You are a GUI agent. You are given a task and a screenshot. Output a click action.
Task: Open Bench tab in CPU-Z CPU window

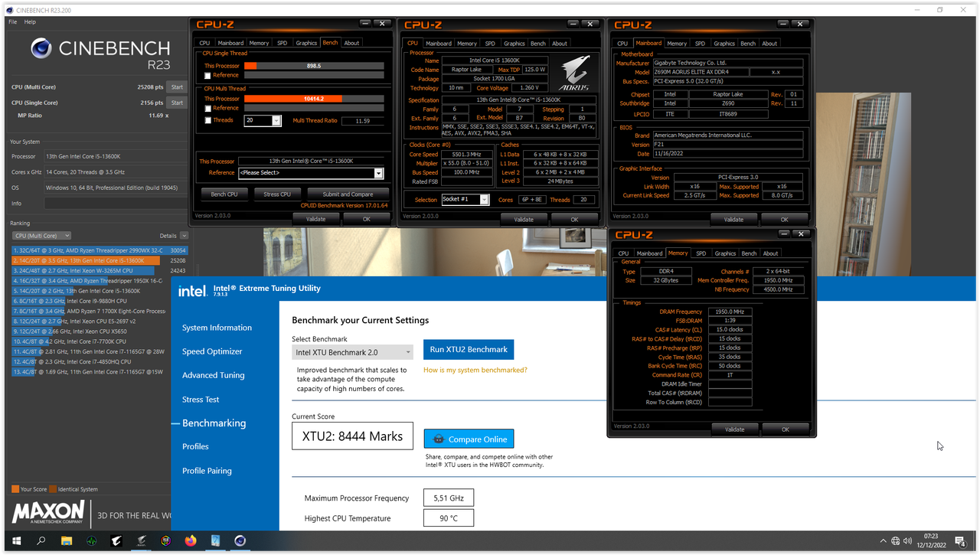[x=538, y=44]
